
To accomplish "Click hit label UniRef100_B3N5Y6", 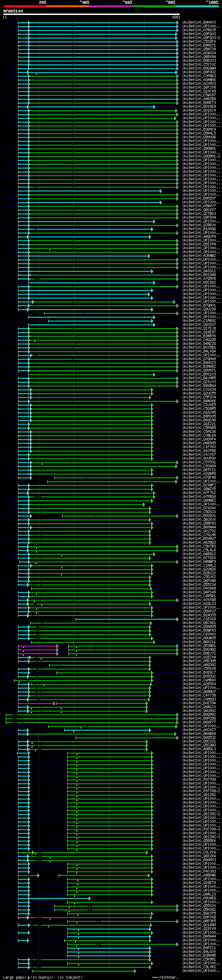I will 199,336.
